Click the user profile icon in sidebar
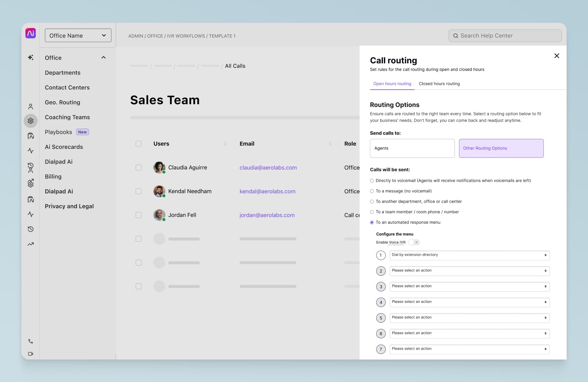This screenshot has height=382, width=588. coord(31,106)
